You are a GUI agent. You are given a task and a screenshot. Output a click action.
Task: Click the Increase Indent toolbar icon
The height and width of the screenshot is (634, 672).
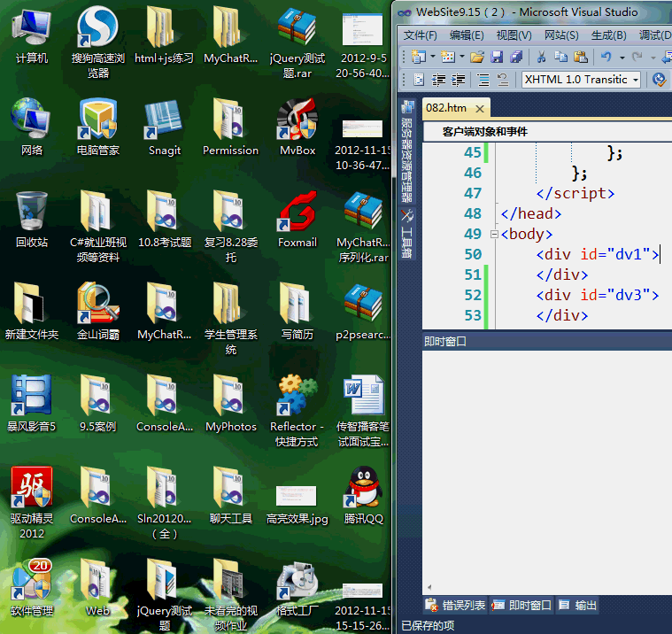(x=459, y=80)
